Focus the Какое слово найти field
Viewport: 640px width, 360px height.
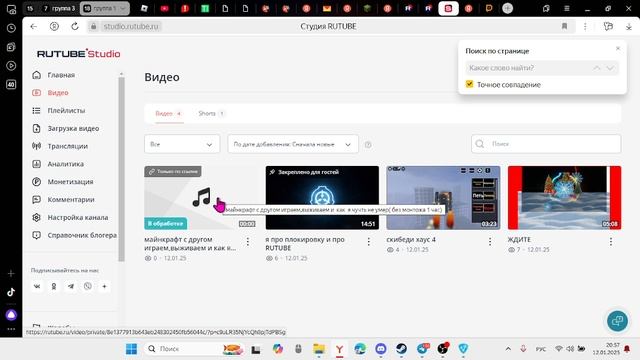click(529, 68)
